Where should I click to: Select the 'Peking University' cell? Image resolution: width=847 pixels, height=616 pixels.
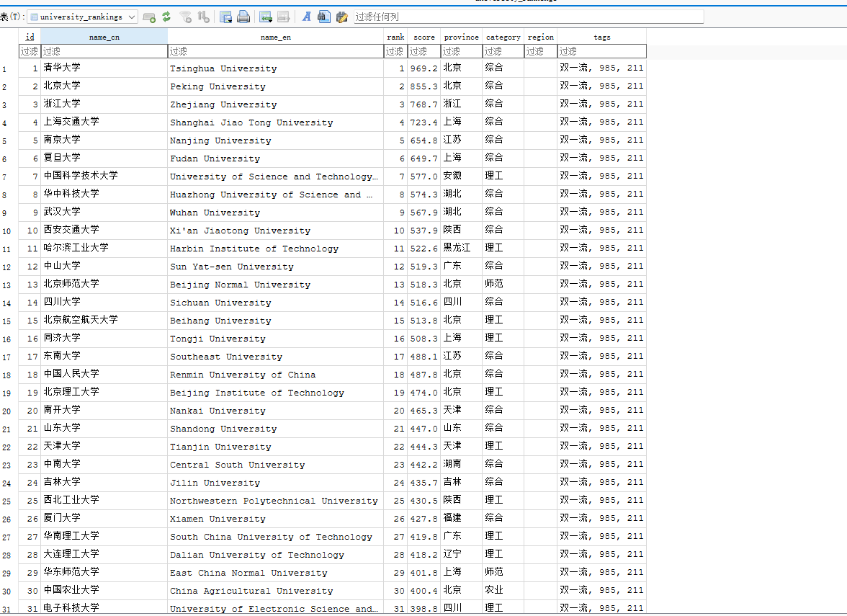pyautogui.click(x=275, y=86)
